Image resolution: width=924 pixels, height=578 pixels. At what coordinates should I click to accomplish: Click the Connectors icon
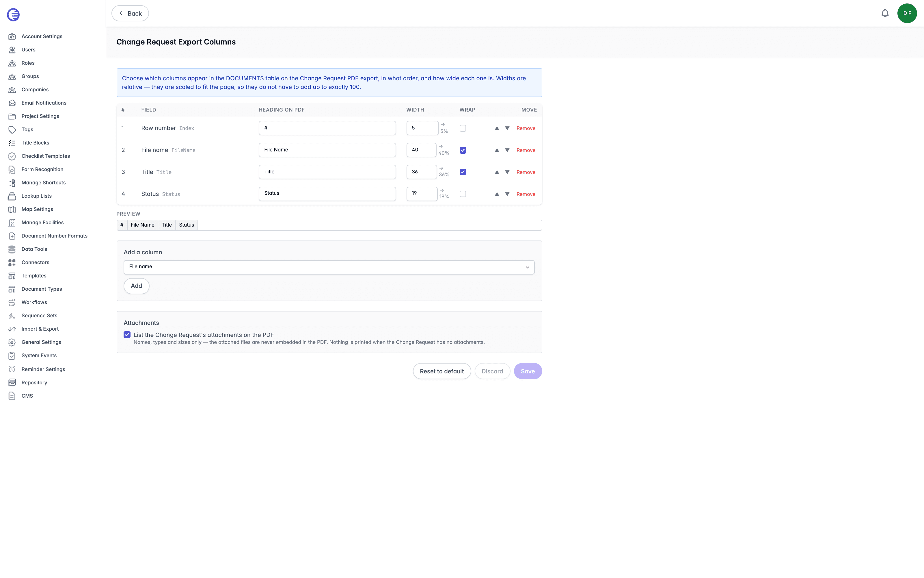(x=12, y=263)
